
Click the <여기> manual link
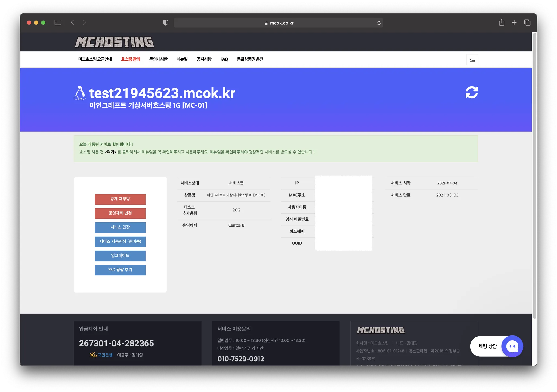(x=110, y=152)
